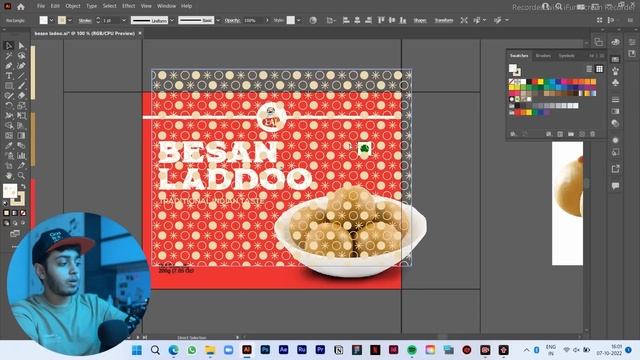This screenshot has width=640, height=360.
Task: Click the fill color box in toolbox
Action: click(10, 191)
